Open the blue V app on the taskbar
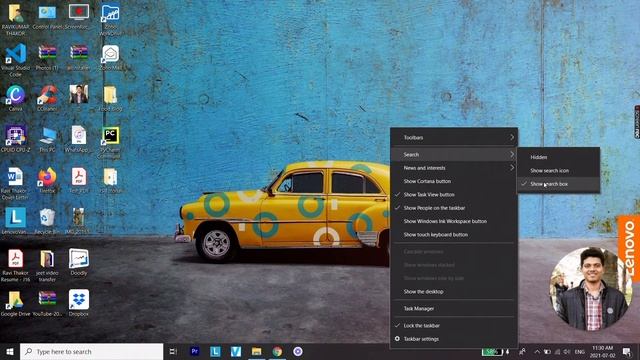Viewport: 640px width, 360px height. 236,351
